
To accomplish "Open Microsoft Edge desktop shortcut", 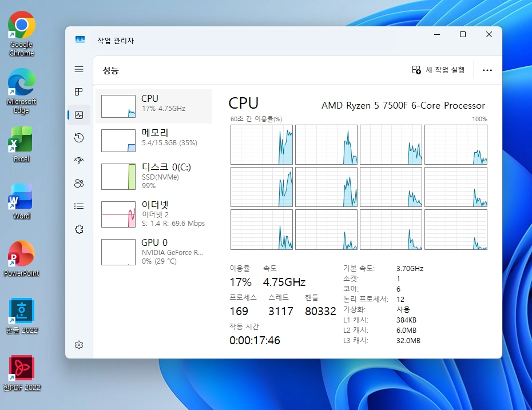I will [21, 91].
